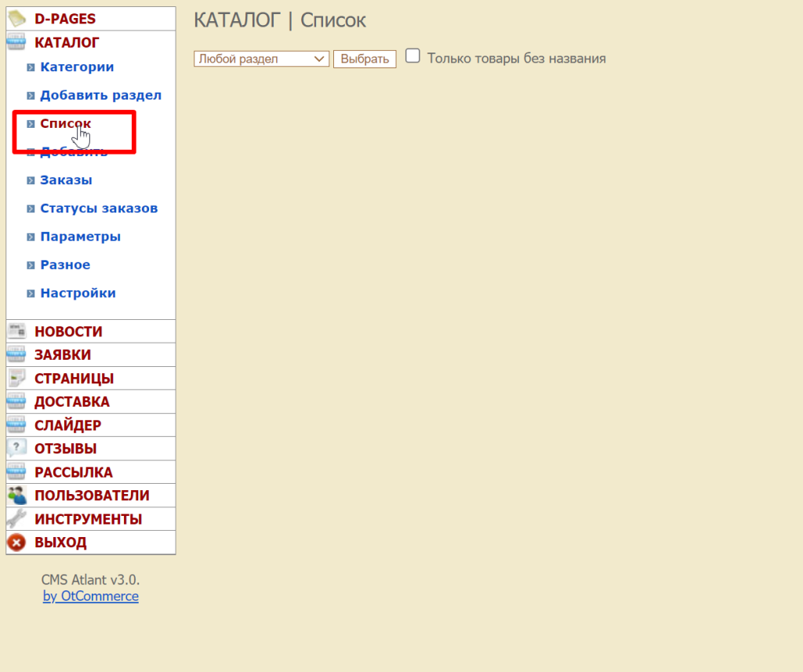Click the ОТЗЫВЫ question bubble icon
The height and width of the screenshot is (672, 803).
point(16,449)
